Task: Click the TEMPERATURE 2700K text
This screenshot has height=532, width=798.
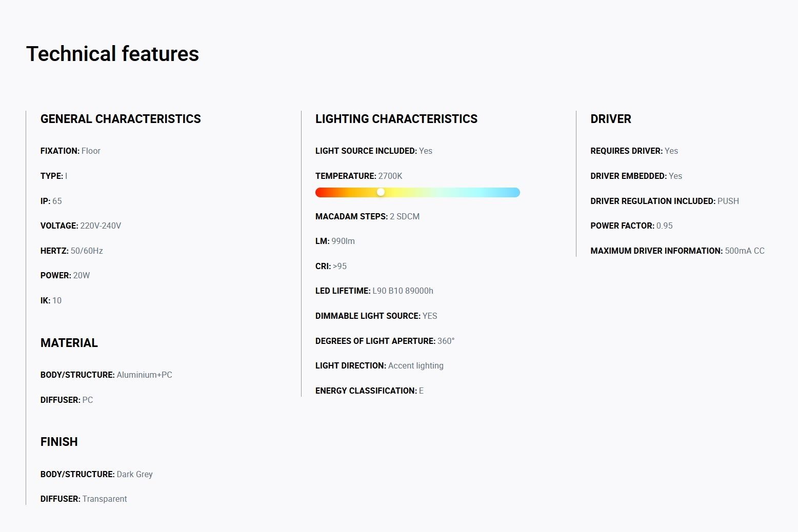Action: (359, 176)
